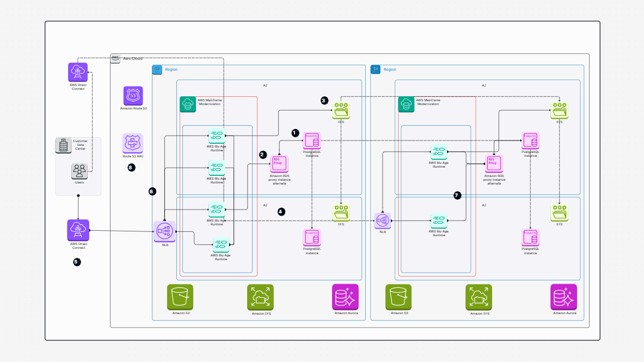Select the lower-AZ EFS icon in left Region
Image resolution: width=644 pixels, height=362 pixels.
click(341, 213)
